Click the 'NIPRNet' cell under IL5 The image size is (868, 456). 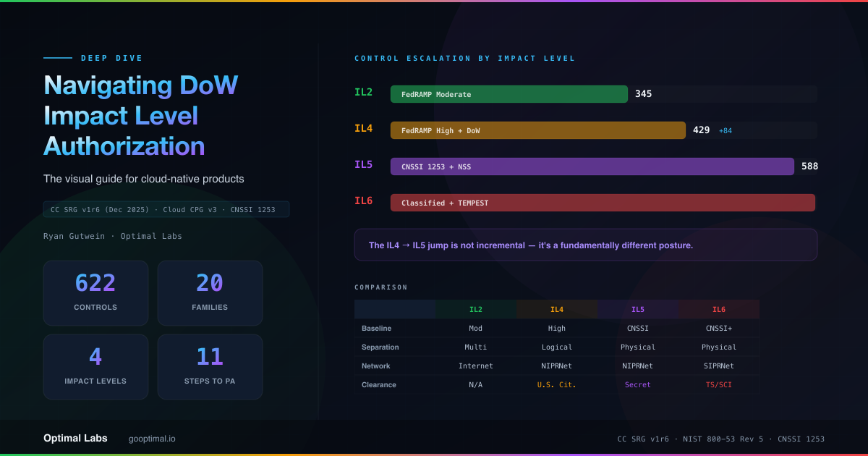coord(638,366)
